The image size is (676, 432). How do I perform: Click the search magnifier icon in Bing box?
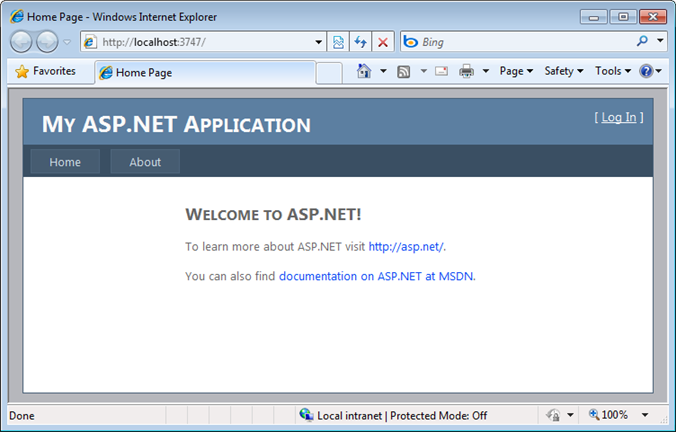coord(642,41)
